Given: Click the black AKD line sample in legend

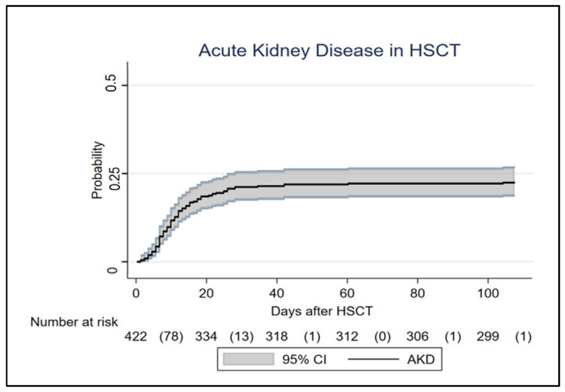Looking at the screenshot, I should pyautogui.click(x=373, y=359).
